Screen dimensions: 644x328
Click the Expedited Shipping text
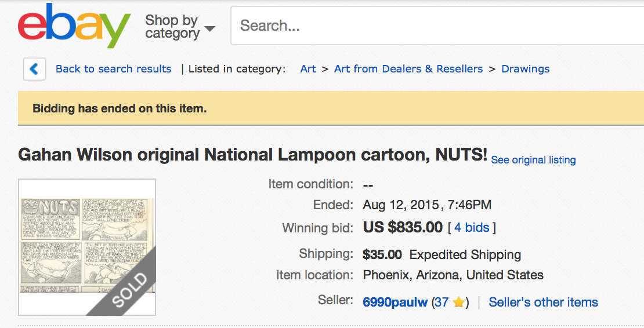click(465, 254)
